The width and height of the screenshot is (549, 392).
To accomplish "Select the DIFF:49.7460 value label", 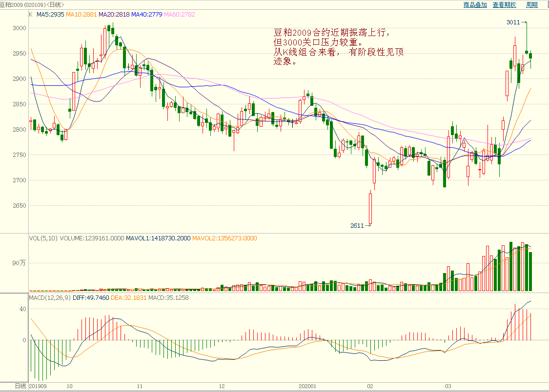I will pos(91,298).
